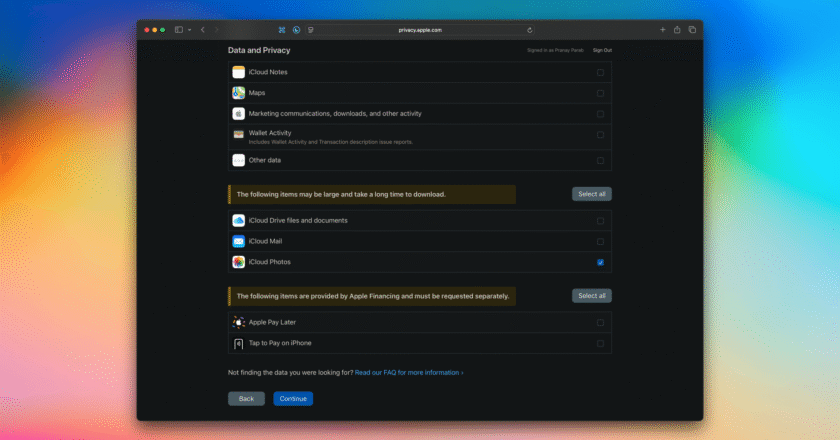Check iCloud Drive files and documents checkbox
The width and height of the screenshot is (840, 440).
tap(600, 221)
